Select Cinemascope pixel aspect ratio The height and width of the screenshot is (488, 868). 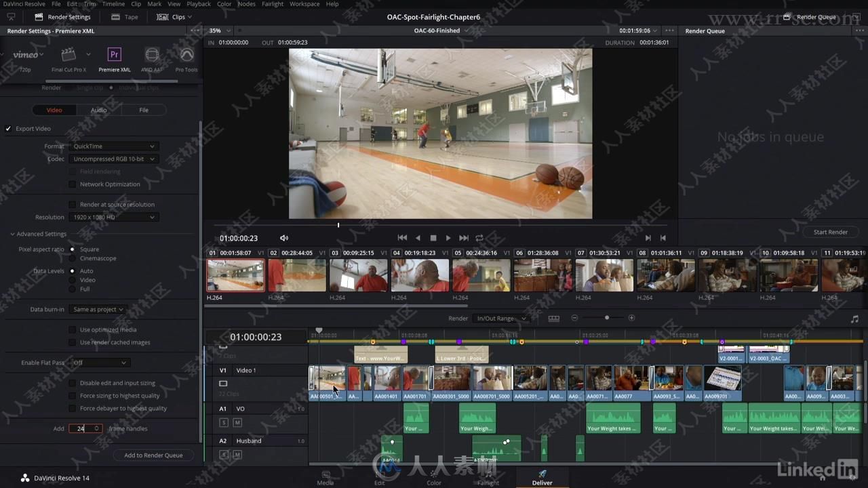73,258
